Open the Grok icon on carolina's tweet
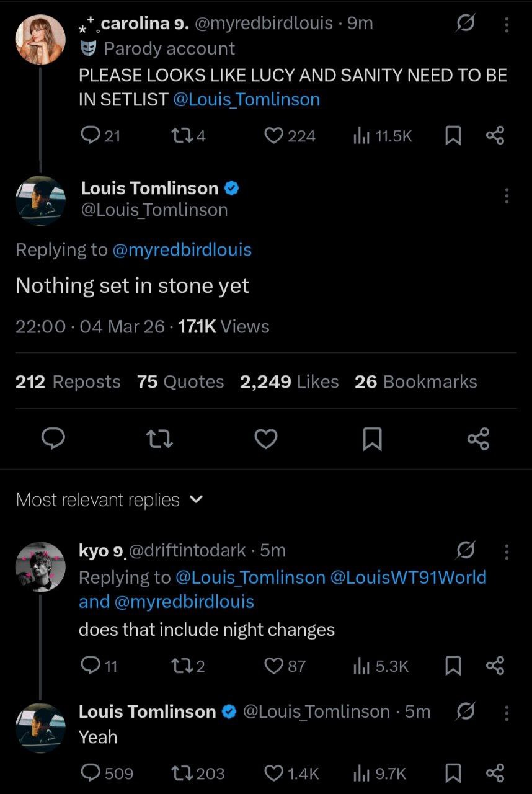532x794 pixels. [465, 24]
